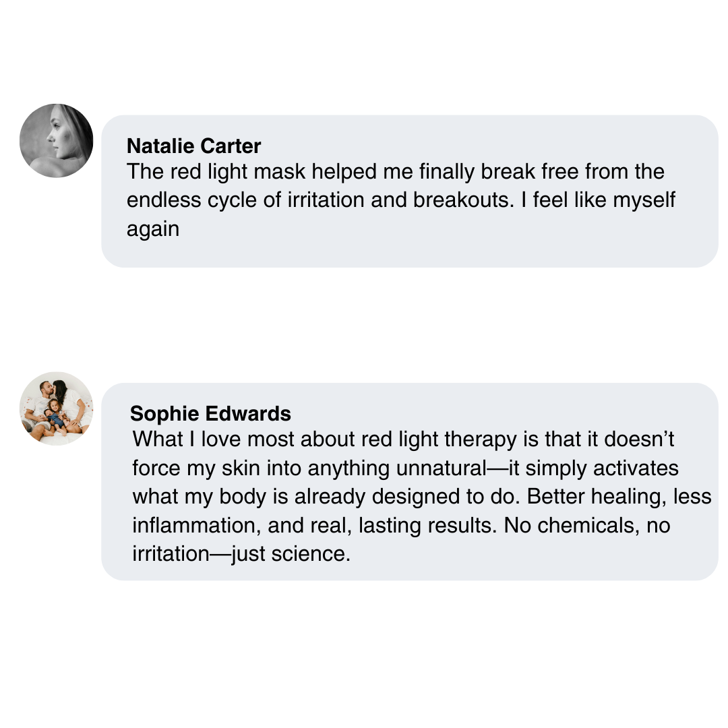This screenshot has width=728, height=728.
Task: Select Sophie Edwards' comment bubble
Action: pos(410,481)
